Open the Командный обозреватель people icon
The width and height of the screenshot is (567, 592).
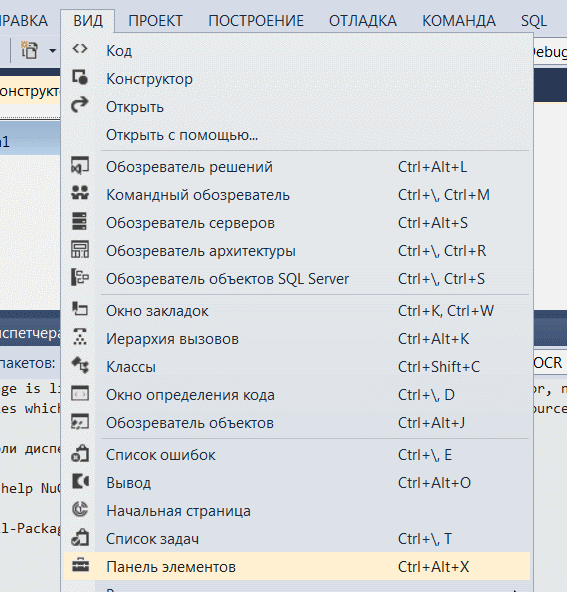click(x=80, y=193)
